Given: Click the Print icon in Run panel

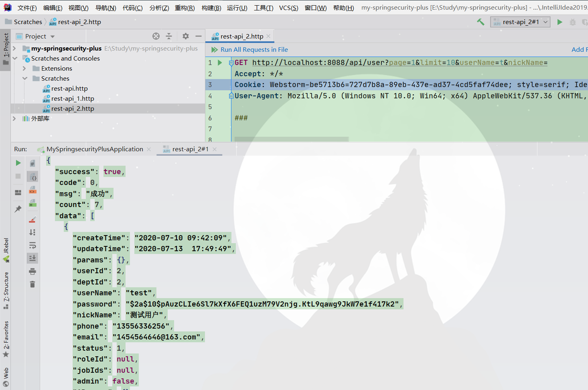Looking at the screenshot, I should [32, 271].
